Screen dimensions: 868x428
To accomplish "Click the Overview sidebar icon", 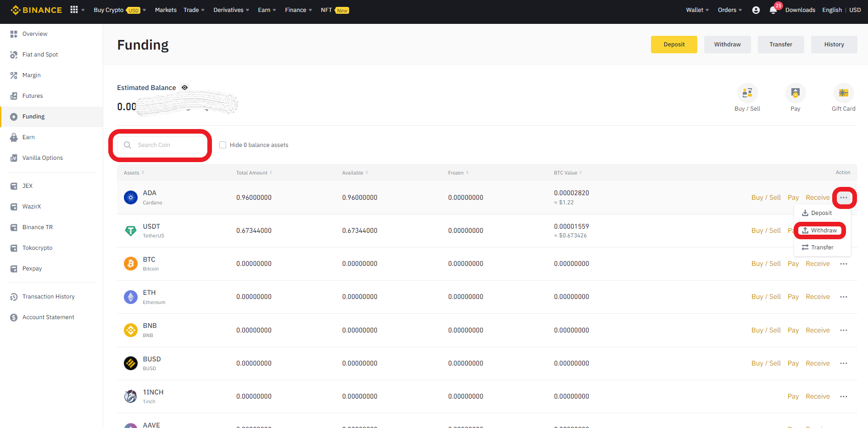I will pyautogui.click(x=14, y=34).
